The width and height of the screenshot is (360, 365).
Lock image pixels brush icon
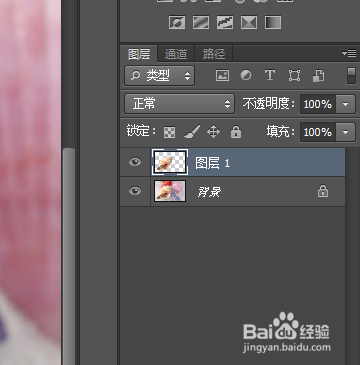(x=192, y=132)
